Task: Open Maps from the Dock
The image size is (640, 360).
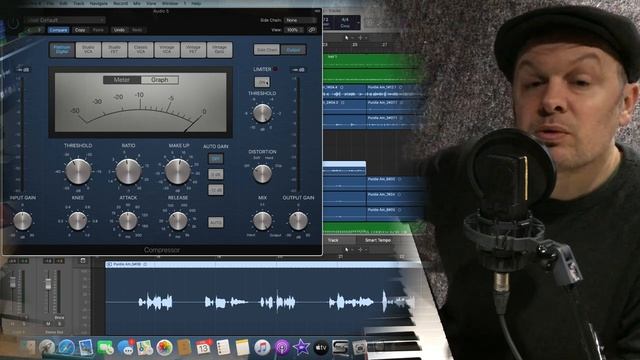Action: tap(145, 347)
